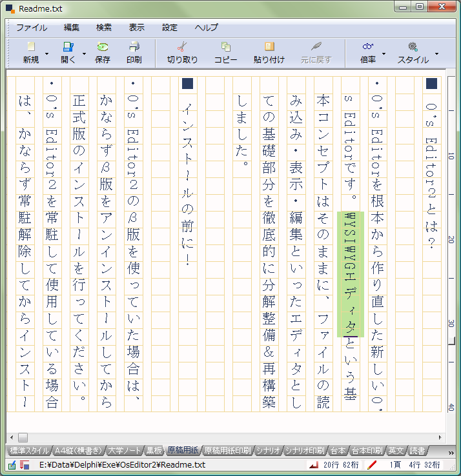Open the 編集 menu
461x476 pixels.
tap(72, 28)
